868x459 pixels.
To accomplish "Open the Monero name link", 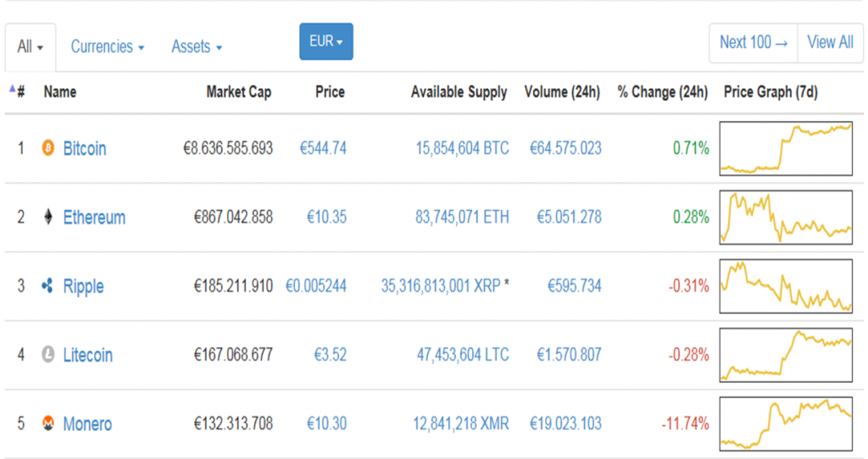I will (87, 423).
